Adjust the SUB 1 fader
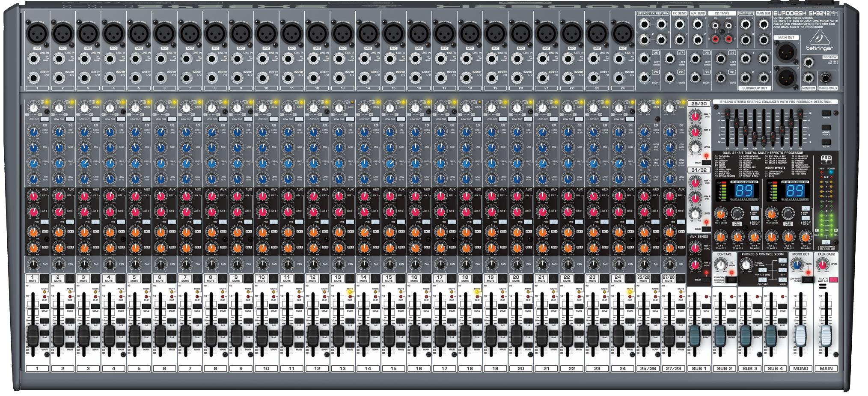Image resolution: width=868 pixels, height=396 pixels. click(695, 336)
